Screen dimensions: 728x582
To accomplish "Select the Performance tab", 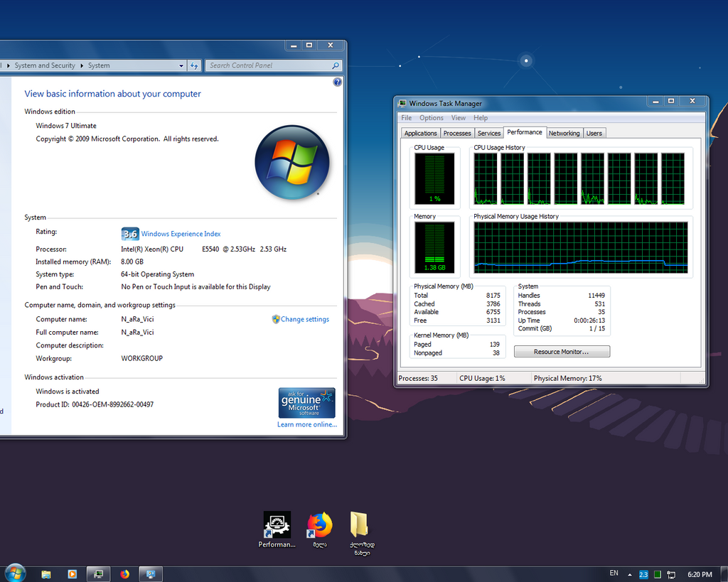I will pyautogui.click(x=525, y=132).
